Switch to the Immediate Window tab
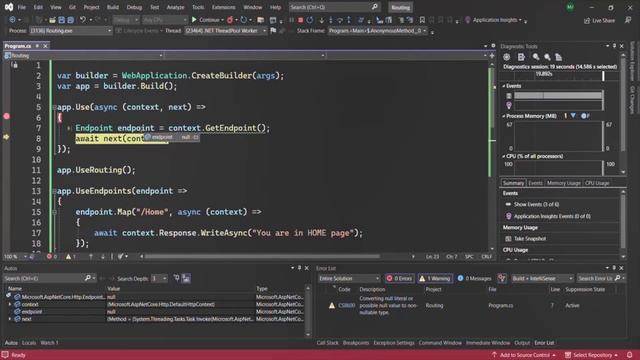 click(x=488, y=343)
